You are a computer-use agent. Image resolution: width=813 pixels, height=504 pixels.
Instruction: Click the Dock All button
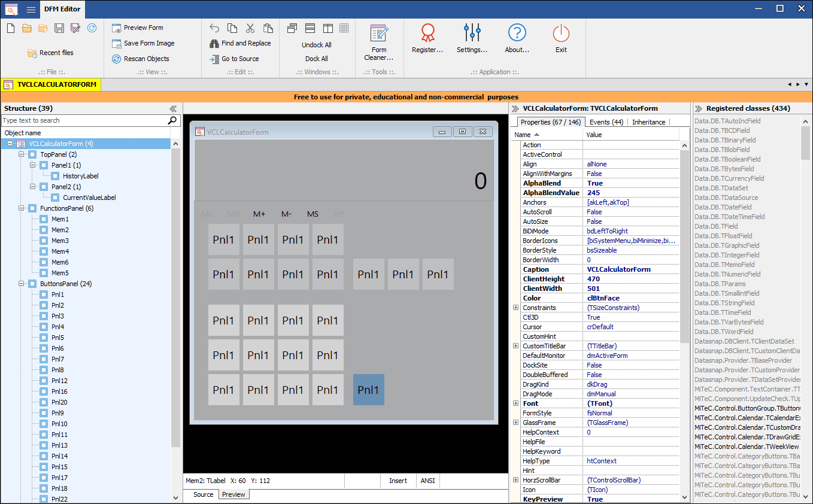click(317, 59)
